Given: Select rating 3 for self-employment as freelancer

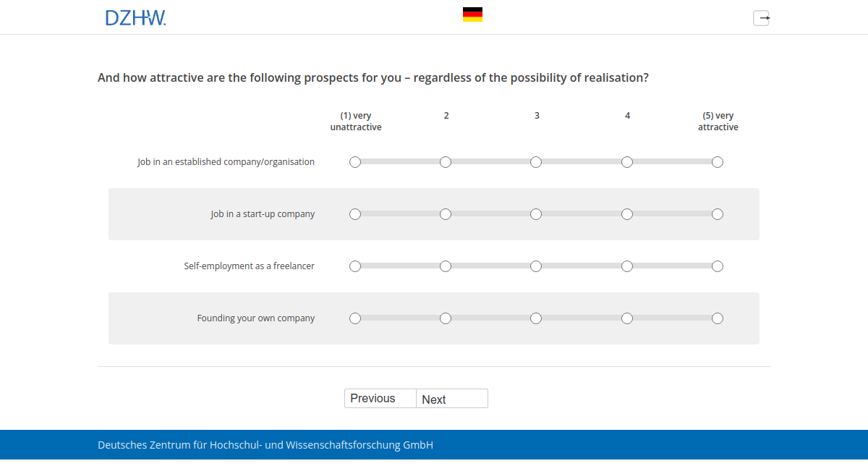Looking at the screenshot, I should pos(536,266).
